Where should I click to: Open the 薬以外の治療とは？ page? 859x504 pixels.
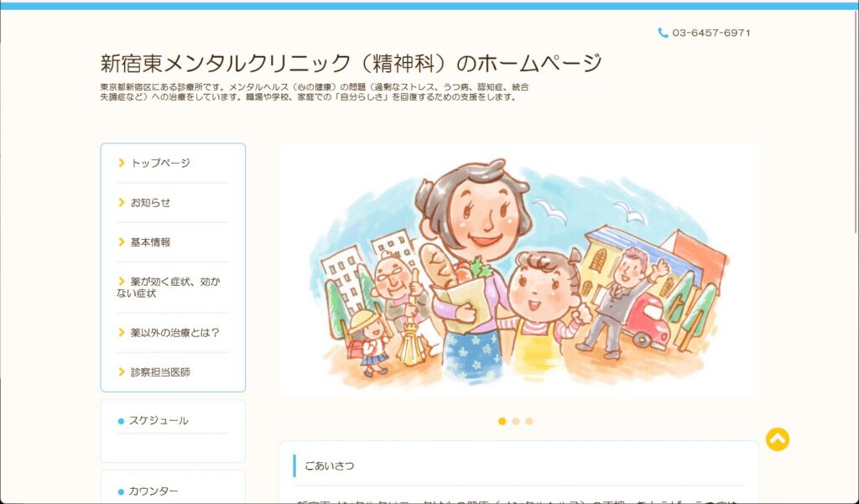pyautogui.click(x=173, y=333)
